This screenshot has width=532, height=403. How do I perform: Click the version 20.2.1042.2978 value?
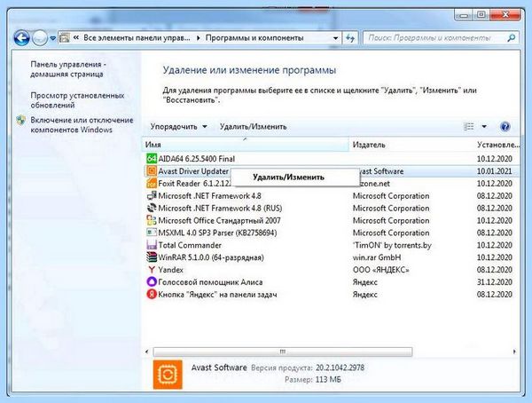point(340,367)
